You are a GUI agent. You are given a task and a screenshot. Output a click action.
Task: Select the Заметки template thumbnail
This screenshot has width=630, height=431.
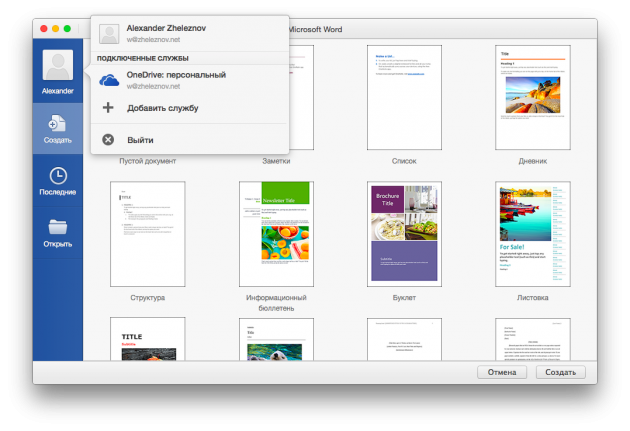tap(301, 97)
